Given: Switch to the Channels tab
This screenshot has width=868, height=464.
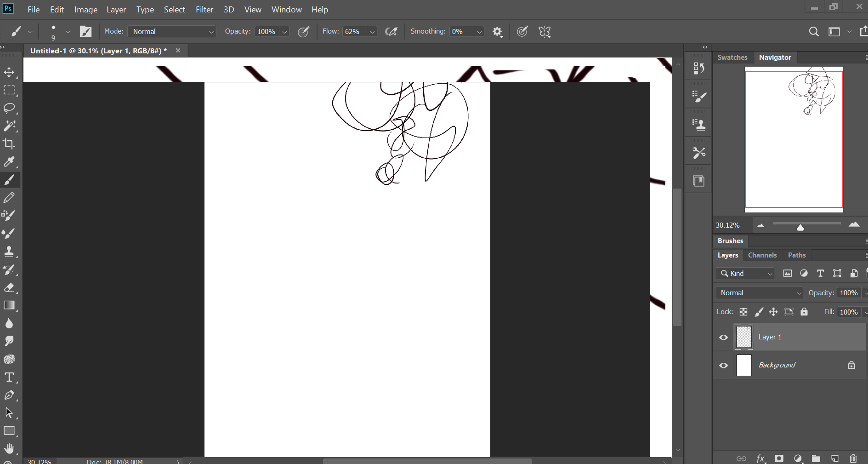Looking at the screenshot, I should pyautogui.click(x=762, y=255).
